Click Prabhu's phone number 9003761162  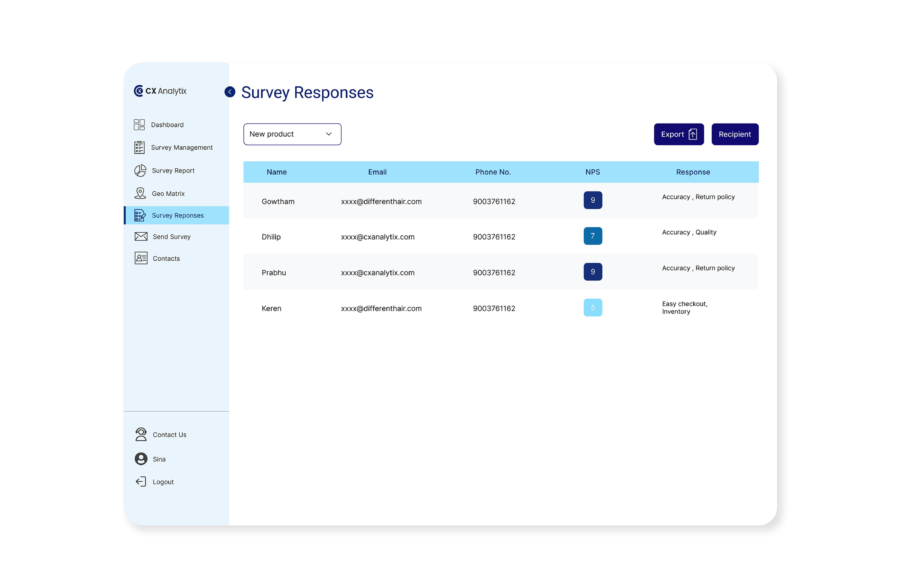[494, 273]
